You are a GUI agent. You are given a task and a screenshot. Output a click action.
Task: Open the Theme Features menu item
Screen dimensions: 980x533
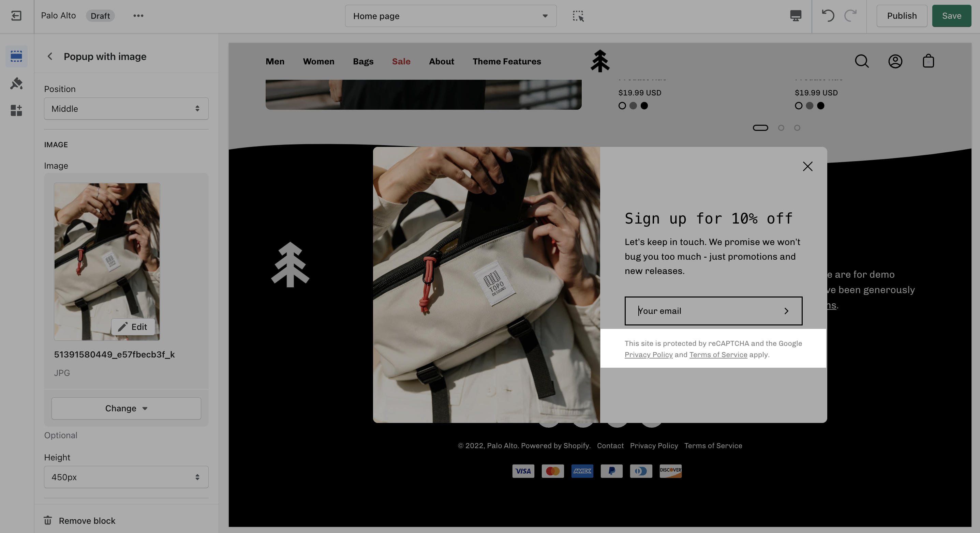tap(506, 61)
